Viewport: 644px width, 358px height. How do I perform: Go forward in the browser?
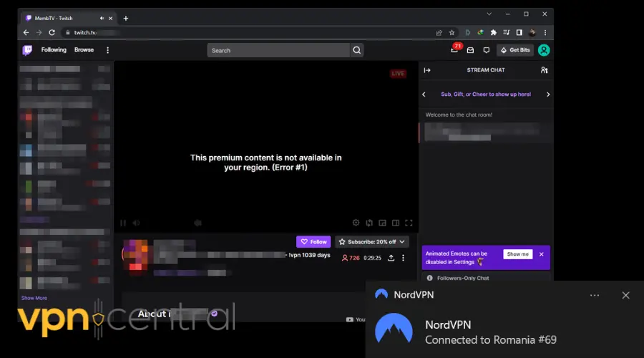coord(39,32)
